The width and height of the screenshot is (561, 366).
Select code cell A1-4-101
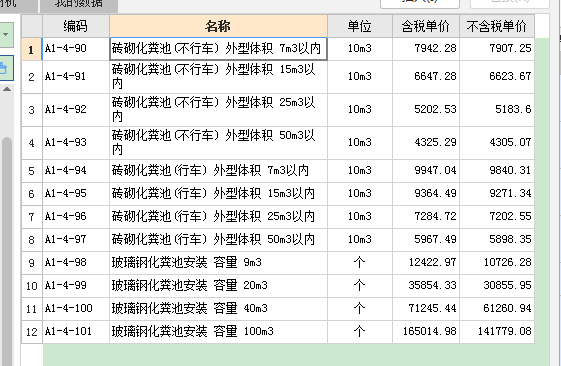click(76, 332)
